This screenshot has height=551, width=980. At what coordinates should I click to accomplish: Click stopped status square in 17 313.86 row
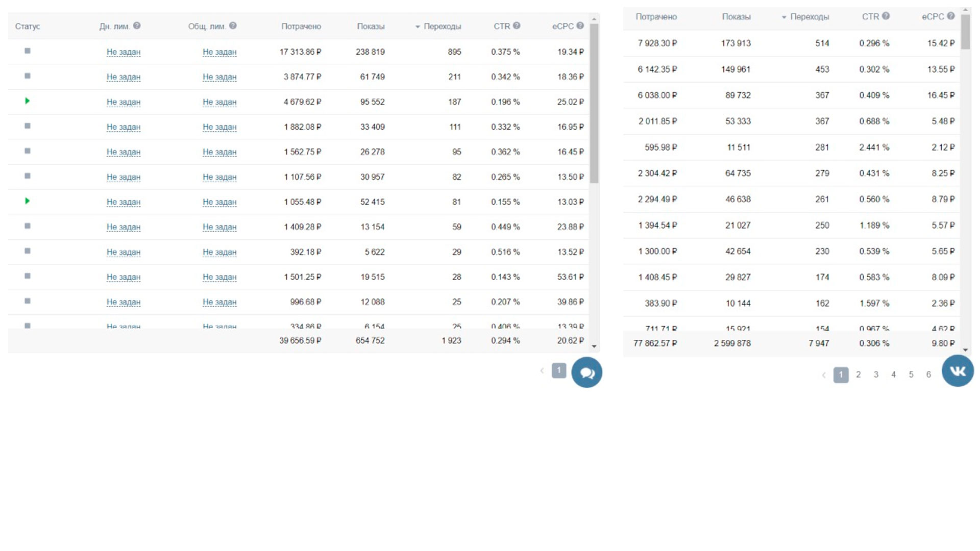click(28, 51)
